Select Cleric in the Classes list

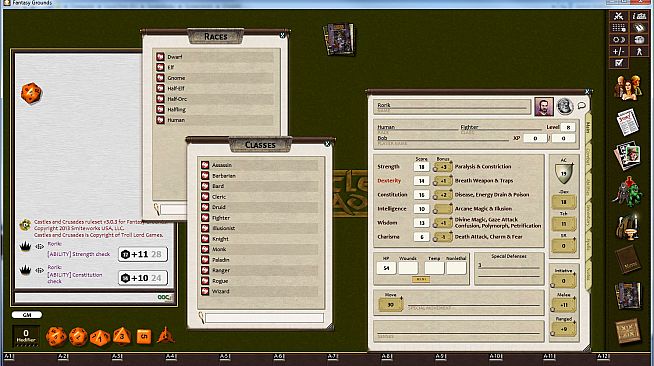[259, 197]
